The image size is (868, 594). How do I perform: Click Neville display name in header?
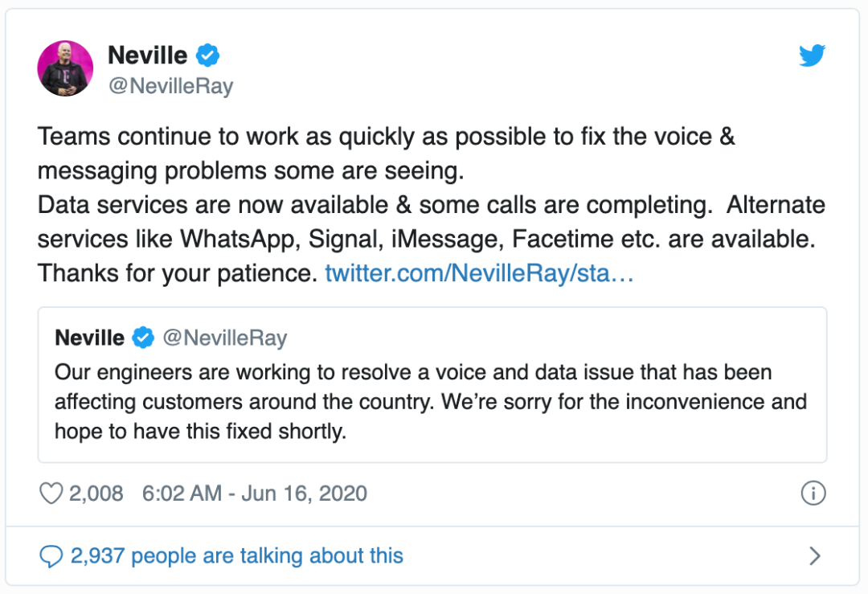pos(148,55)
